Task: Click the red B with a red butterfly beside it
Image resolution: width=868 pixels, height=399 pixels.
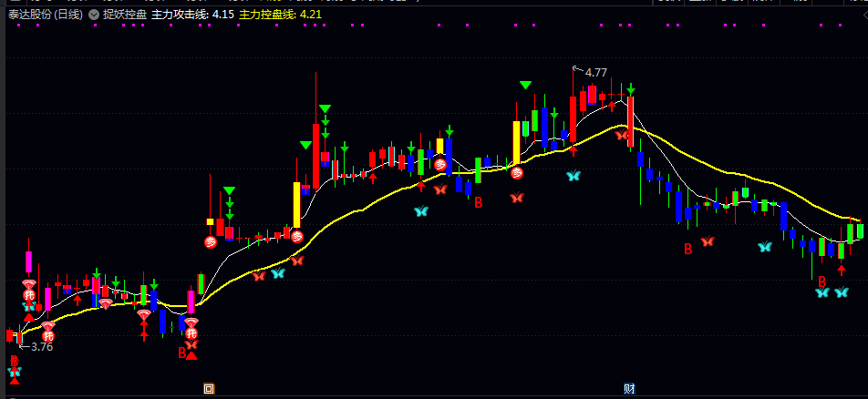Action: click(688, 249)
